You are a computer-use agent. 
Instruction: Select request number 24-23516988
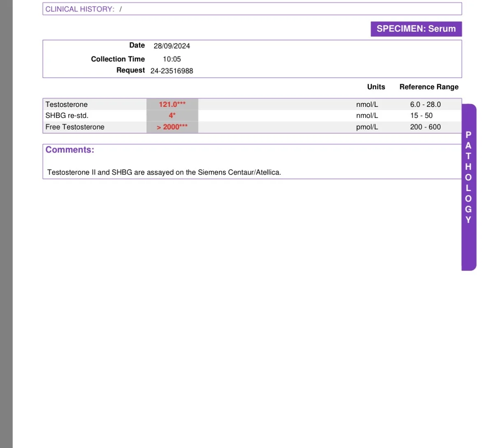(x=172, y=71)
